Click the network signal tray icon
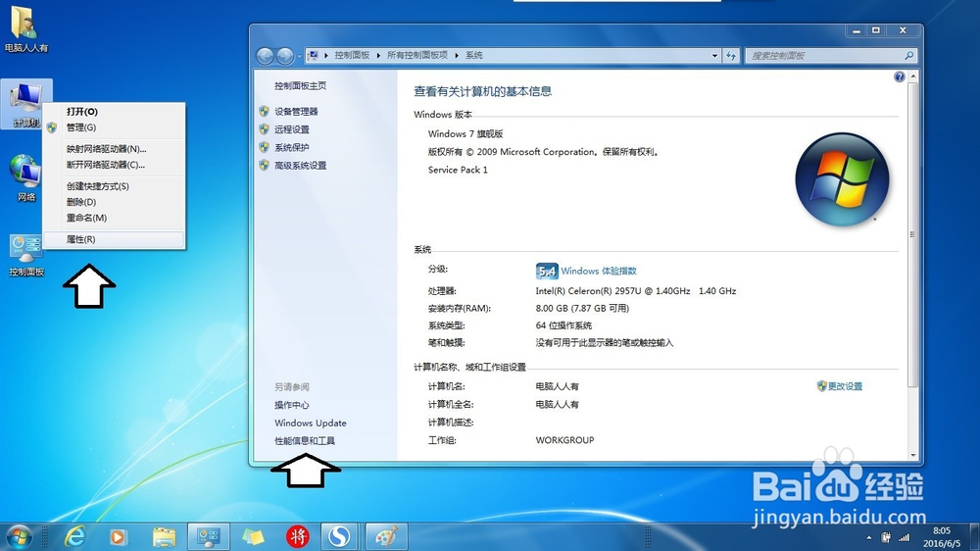The height and width of the screenshot is (551, 980). point(904,537)
